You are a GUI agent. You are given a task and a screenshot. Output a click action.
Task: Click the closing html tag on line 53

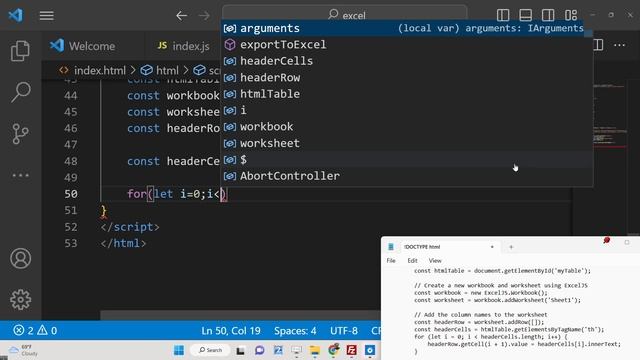tap(123, 243)
